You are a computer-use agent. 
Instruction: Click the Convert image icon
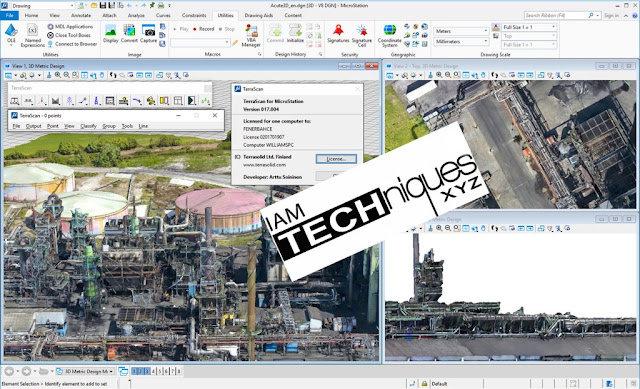129,33
